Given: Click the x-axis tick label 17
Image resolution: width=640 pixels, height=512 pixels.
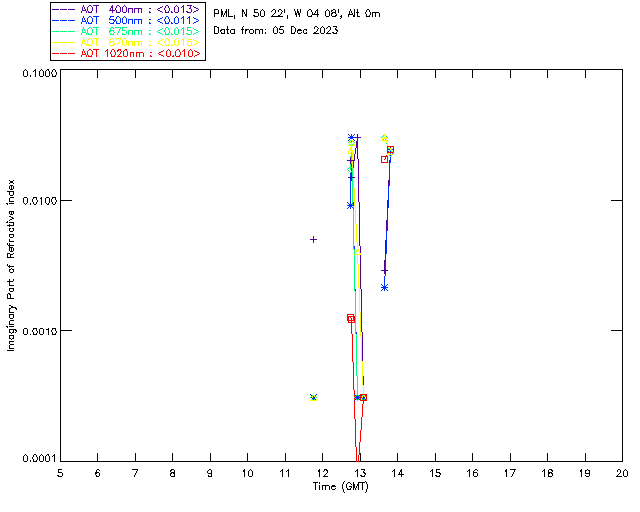Looking at the screenshot, I should pos(510,473).
